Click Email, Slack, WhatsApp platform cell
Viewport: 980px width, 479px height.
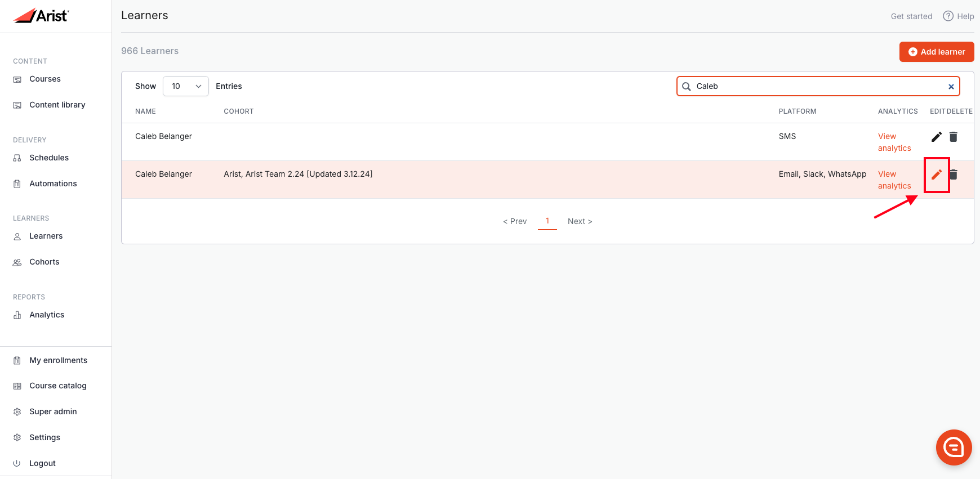tap(822, 174)
